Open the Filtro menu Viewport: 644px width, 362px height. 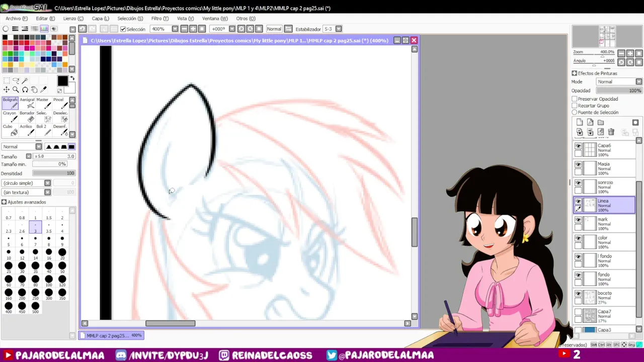(160, 19)
